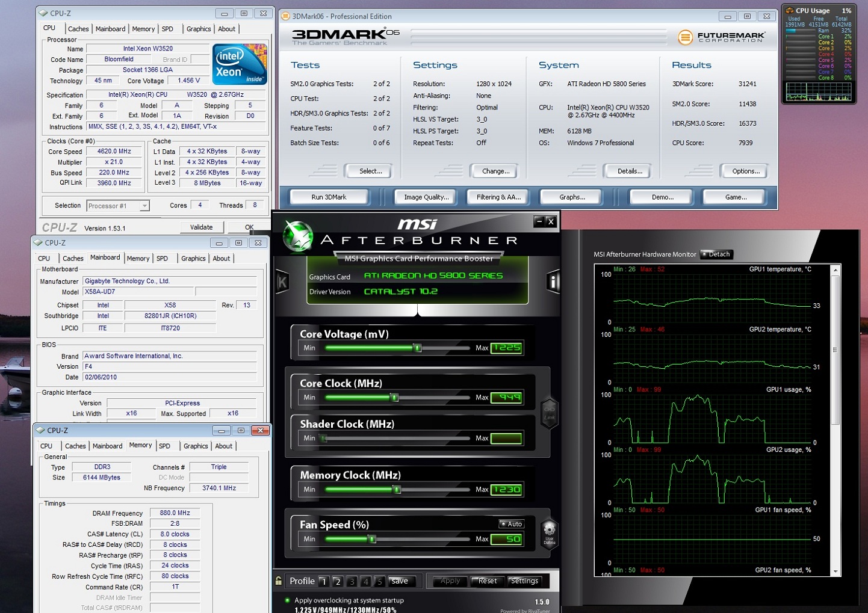Click Hardware Monitor scrollbar up arrow
Screen dimensions: 868x613
click(835, 271)
